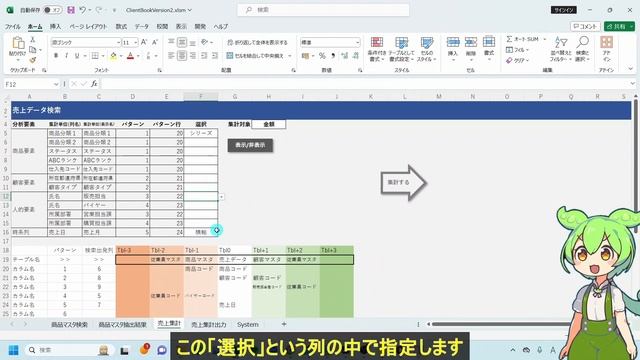Click the Increase Decimal icon
The height and width of the screenshot is (360, 640).
tap(344, 56)
